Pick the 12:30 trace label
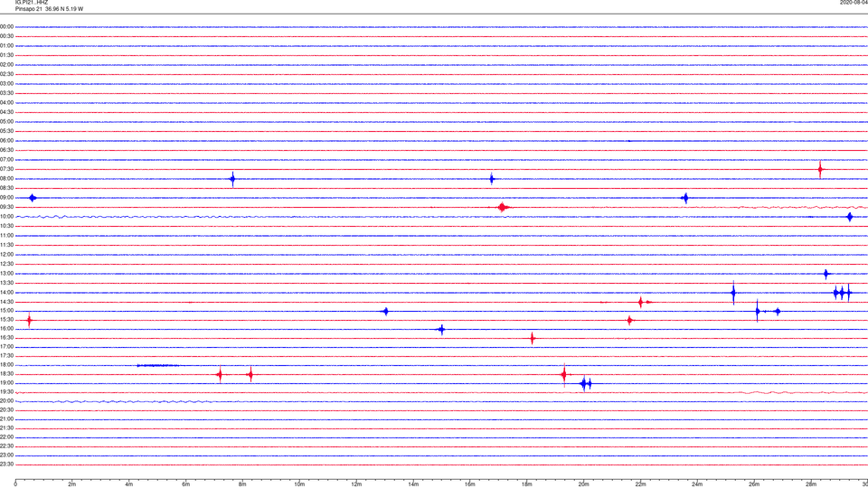The image size is (868, 488). pos(6,264)
